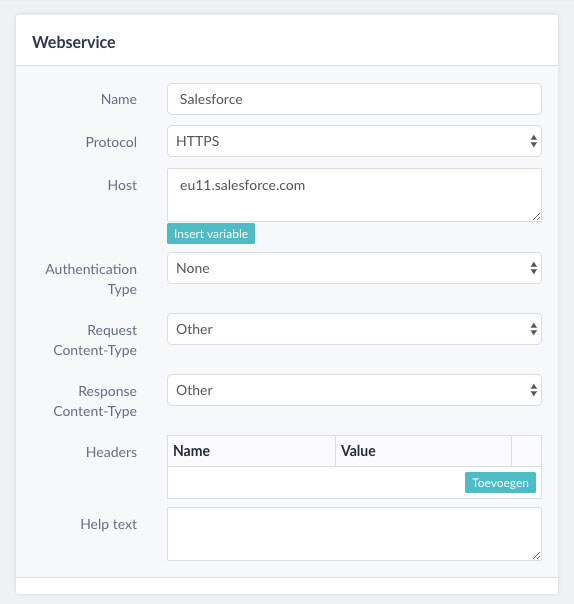Click the Help text field label
Viewport: 574px width, 604px height.
point(109,524)
